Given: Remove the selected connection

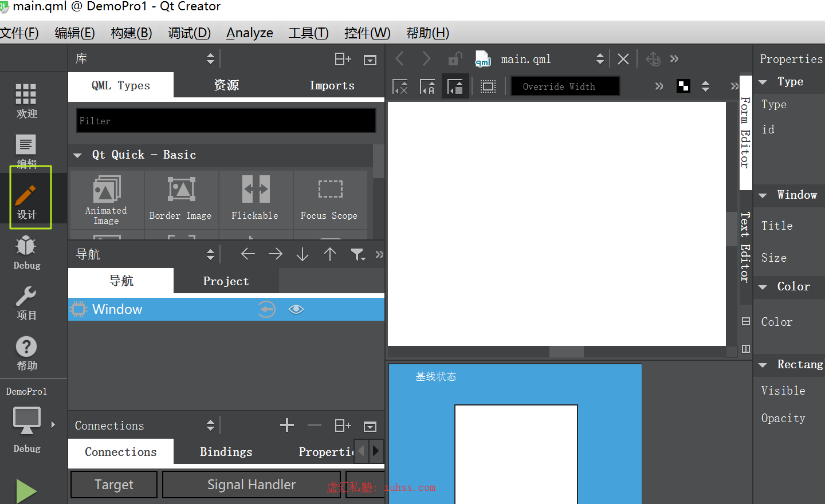Looking at the screenshot, I should tap(315, 425).
